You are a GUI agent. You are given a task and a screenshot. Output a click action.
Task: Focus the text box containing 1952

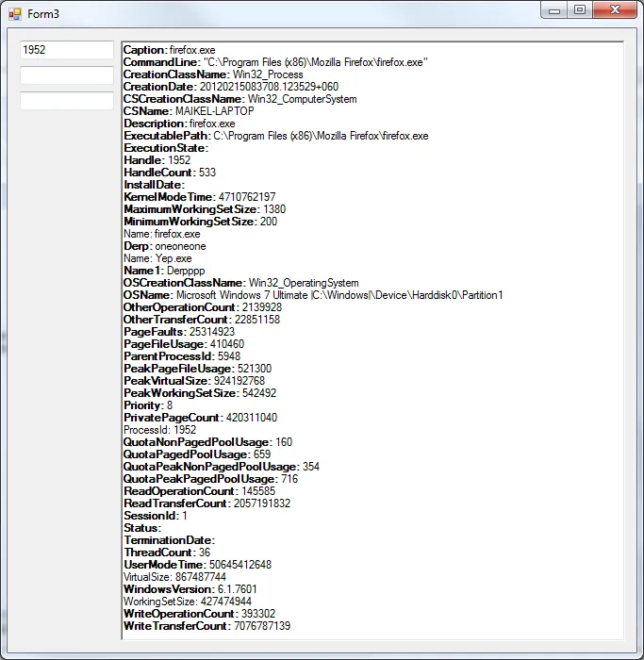(67, 50)
